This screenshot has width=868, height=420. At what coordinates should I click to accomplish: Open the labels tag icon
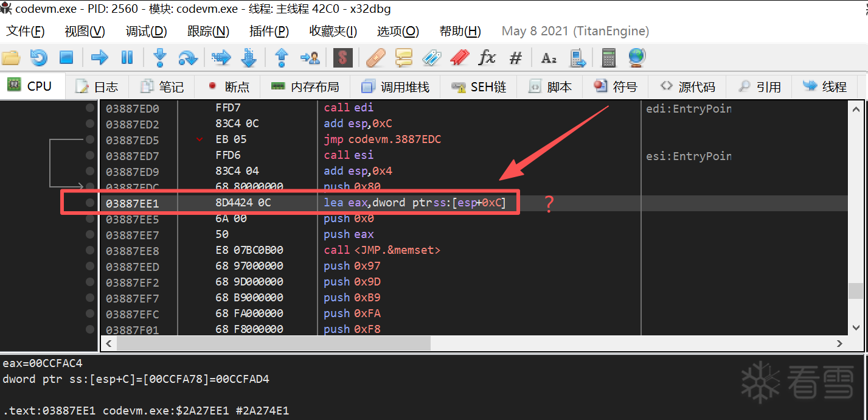pyautogui.click(x=431, y=58)
